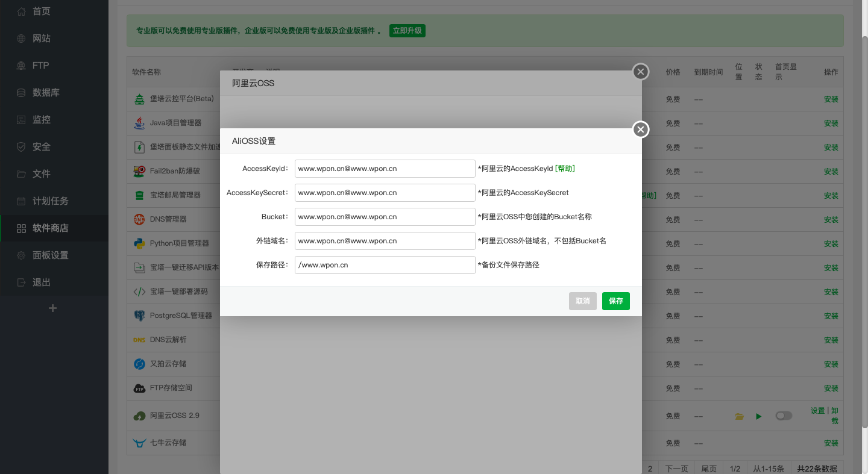Click the plus icon below sidebar menu
868x474 pixels.
(x=52, y=308)
